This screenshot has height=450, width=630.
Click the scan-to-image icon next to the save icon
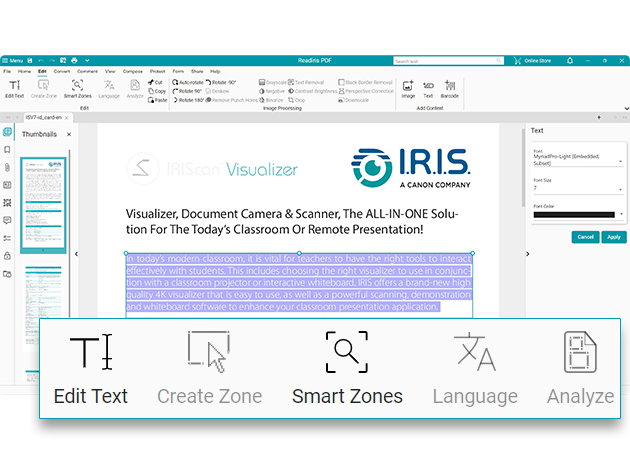click(63, 61)
